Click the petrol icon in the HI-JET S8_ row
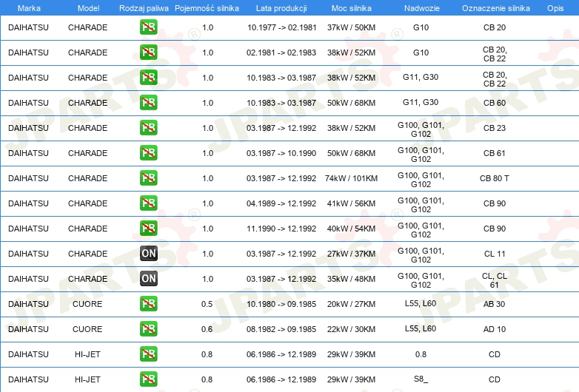Viewport: 579px width, 392px height. [x=148, y=379]
